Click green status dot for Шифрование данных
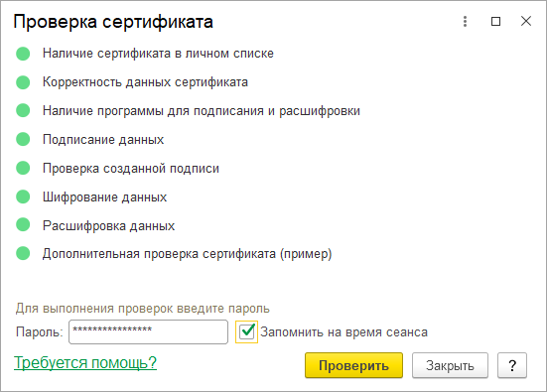The image size is (547, 392). click(23, 196)
